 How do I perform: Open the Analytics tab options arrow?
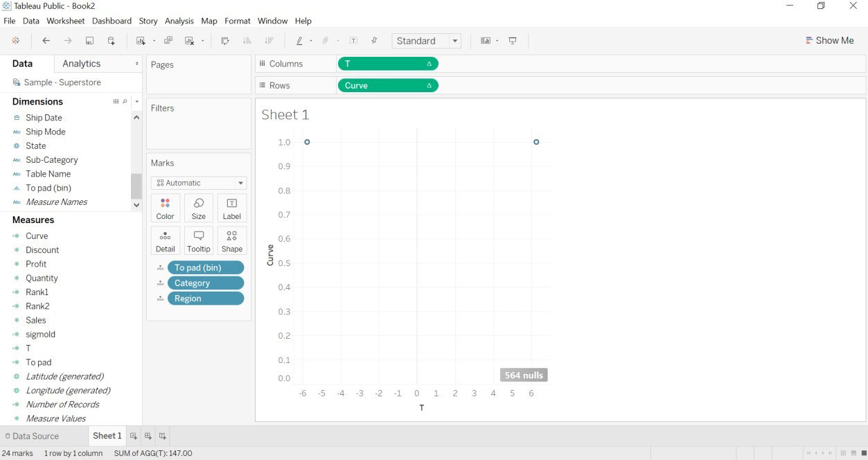(136, 64)
